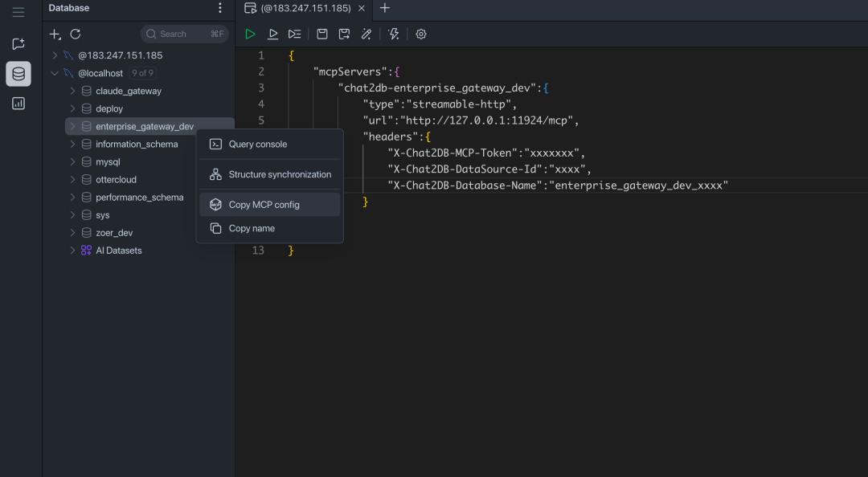The image size is (868, 477).
Task: Click the Search field in Database panel
Action: pos(184,35)
